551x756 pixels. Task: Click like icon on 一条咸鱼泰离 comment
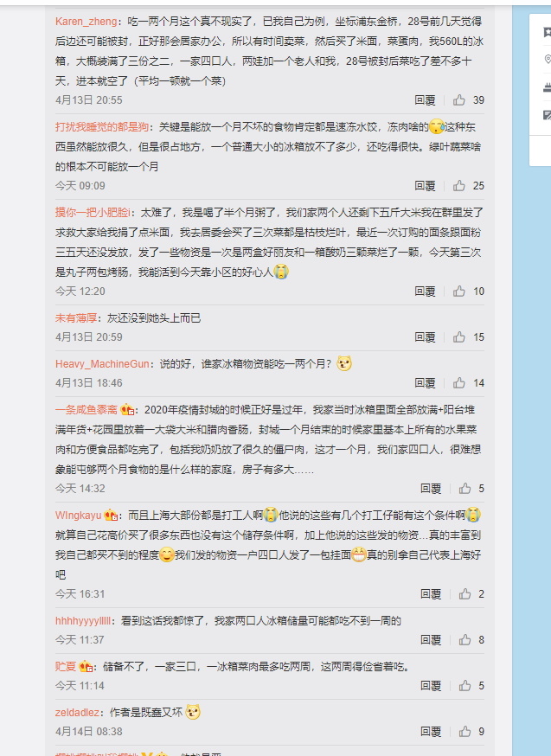tap(465, 489)
